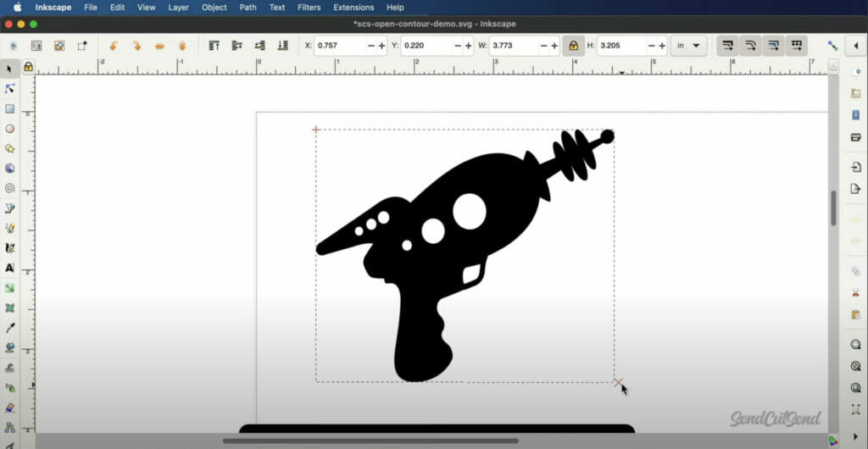Open the Extensions menu

[353, 7]
